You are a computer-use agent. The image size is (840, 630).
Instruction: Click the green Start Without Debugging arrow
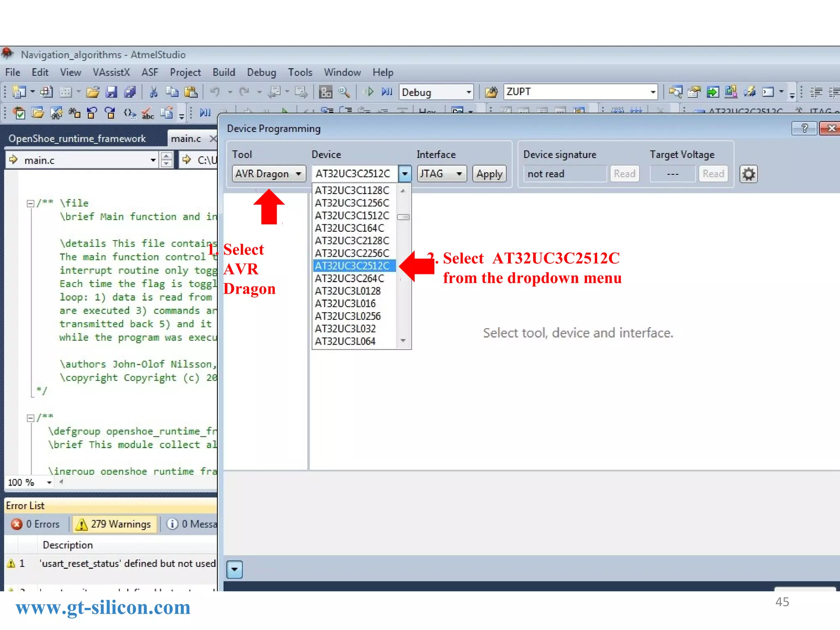tap(370, 92)
